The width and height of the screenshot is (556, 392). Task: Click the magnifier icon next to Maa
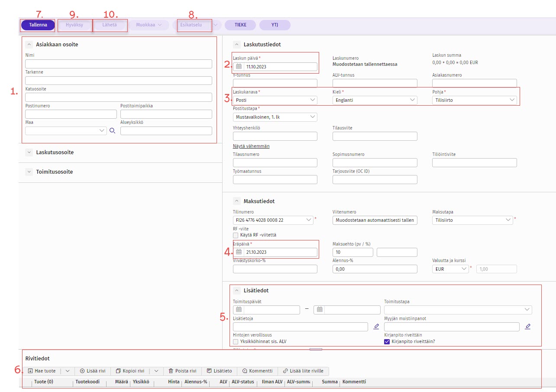click(113, 131)
